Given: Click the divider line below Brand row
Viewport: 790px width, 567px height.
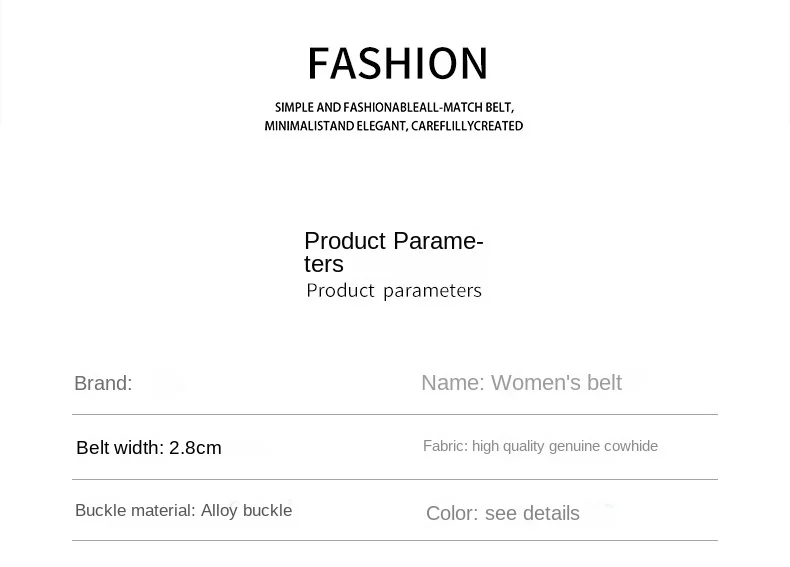Looking at the screenshot, I should coord(394,414).
